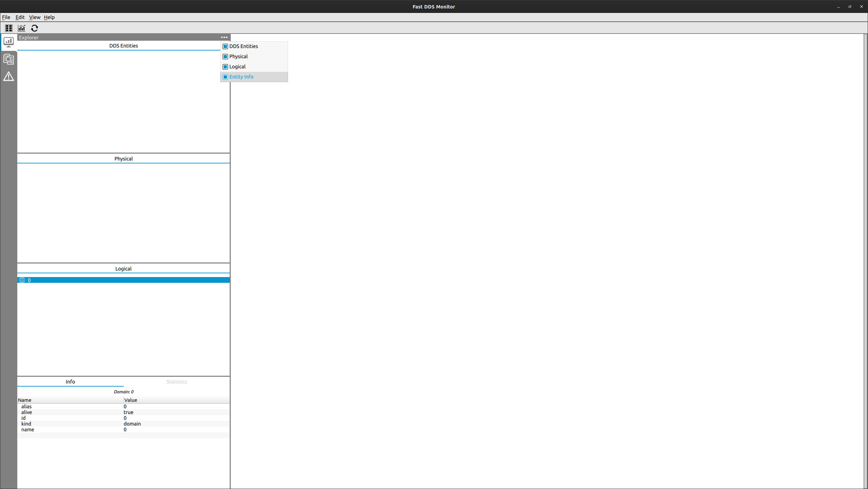Open the warning issues sidebar icon
The image size is (868, 489).
(x=8, y=76)
